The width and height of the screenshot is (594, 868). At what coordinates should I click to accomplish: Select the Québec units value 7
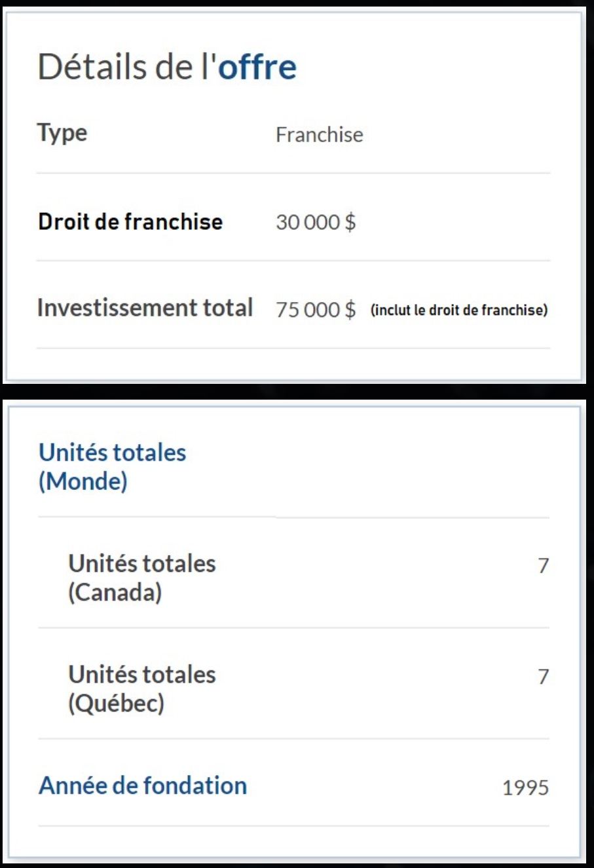543,675
